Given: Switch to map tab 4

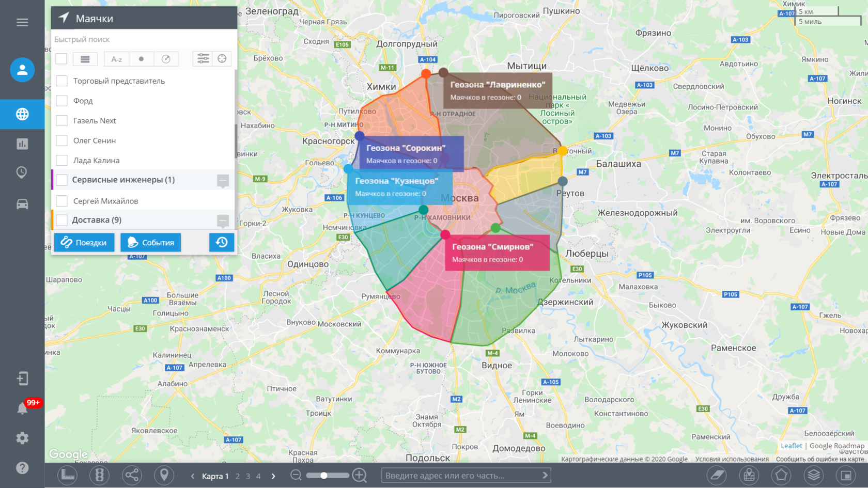Looking at the screenshot, I should (258, 476).
